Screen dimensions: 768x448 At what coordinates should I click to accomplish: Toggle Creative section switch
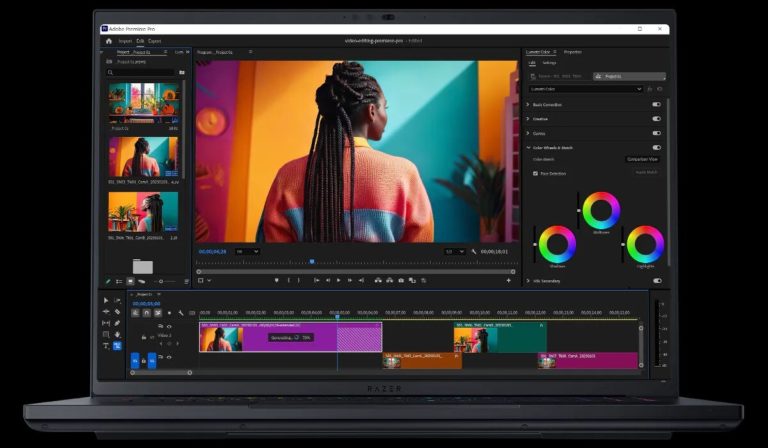click(x=656, y=118)
